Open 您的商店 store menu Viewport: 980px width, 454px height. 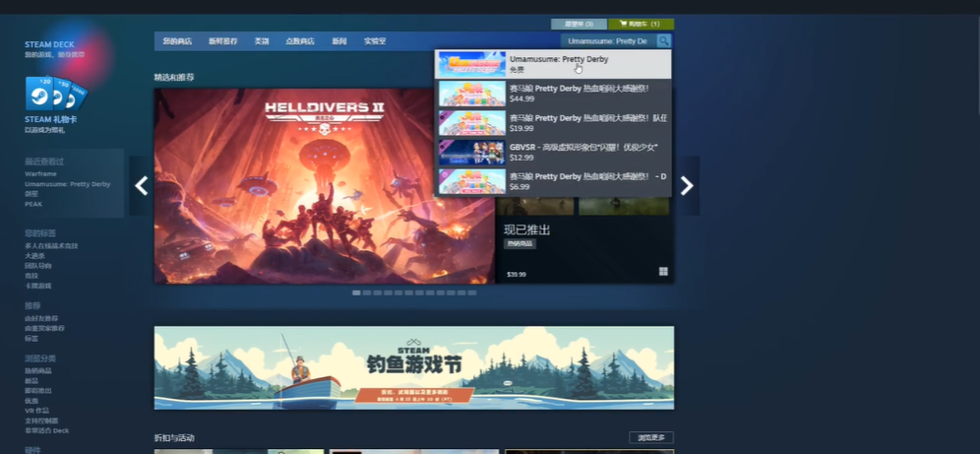177,41
